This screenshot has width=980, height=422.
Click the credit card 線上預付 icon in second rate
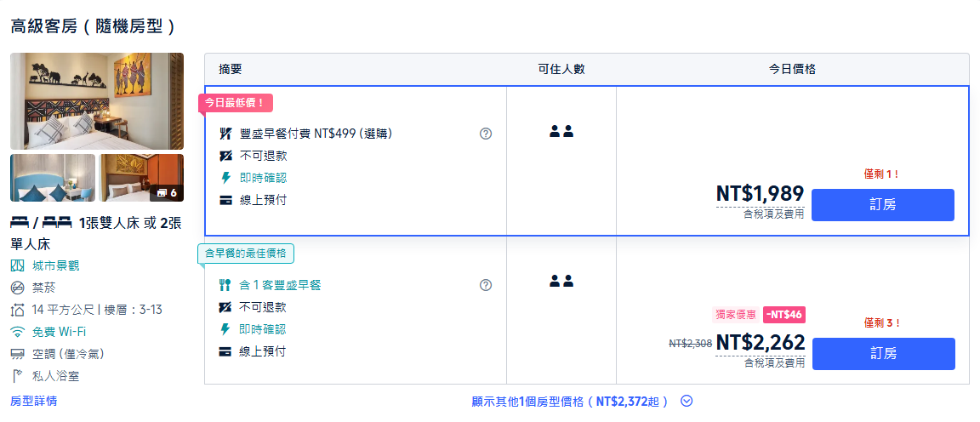pos(225,352)
